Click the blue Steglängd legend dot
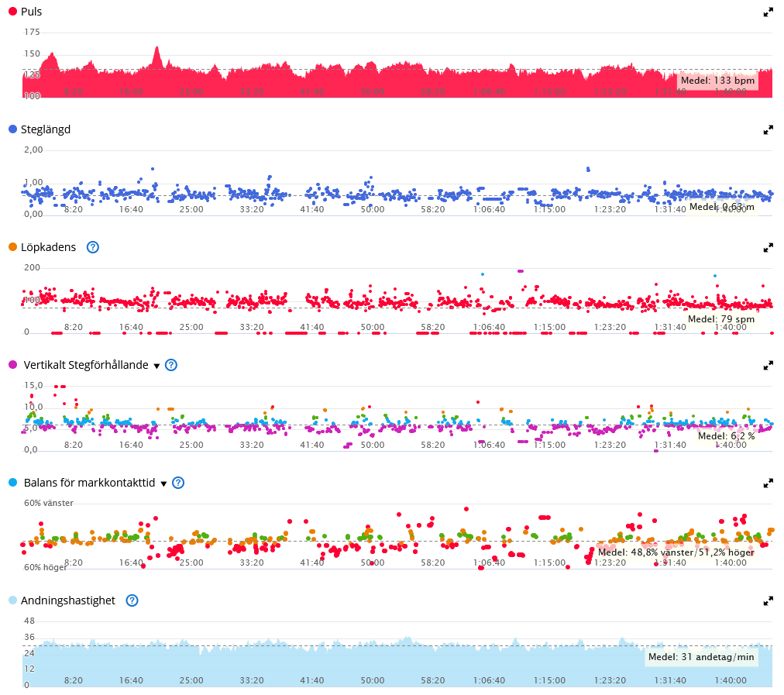The image size is (784, 695). 13,129
